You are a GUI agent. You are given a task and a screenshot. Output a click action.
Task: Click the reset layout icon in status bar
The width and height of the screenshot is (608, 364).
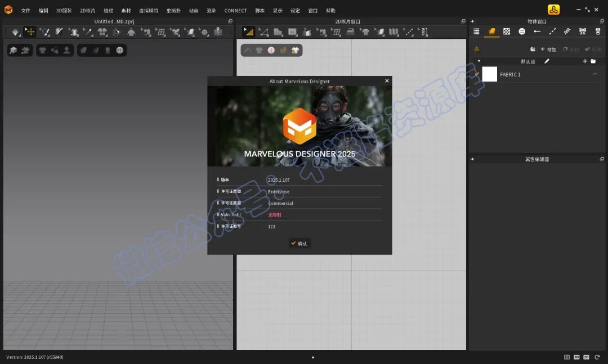tap(597, 357)
